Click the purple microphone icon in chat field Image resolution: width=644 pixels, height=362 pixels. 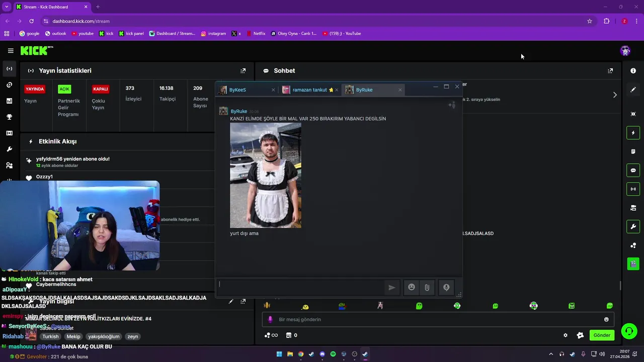[270, 319]
